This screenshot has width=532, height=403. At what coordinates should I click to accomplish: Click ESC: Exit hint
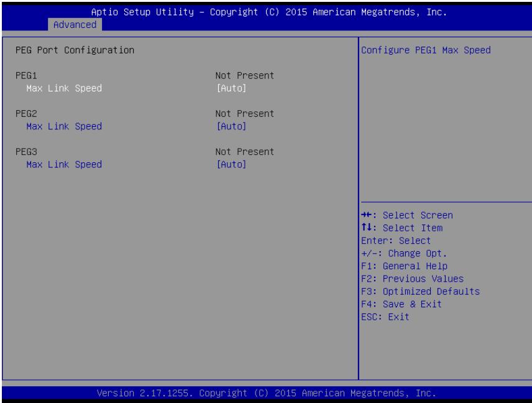point(385,317)
